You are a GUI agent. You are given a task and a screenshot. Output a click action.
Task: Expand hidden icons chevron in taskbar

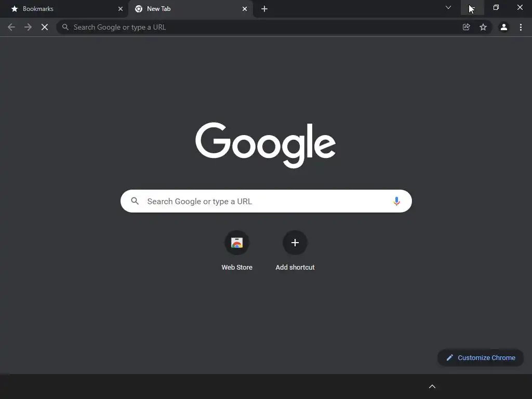point(432,387)
